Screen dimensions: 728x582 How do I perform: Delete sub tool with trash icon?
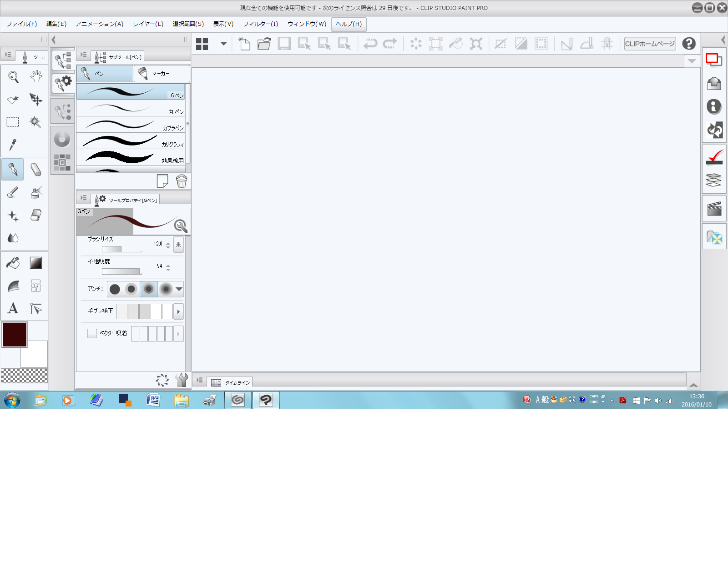[x=182, y=181]
